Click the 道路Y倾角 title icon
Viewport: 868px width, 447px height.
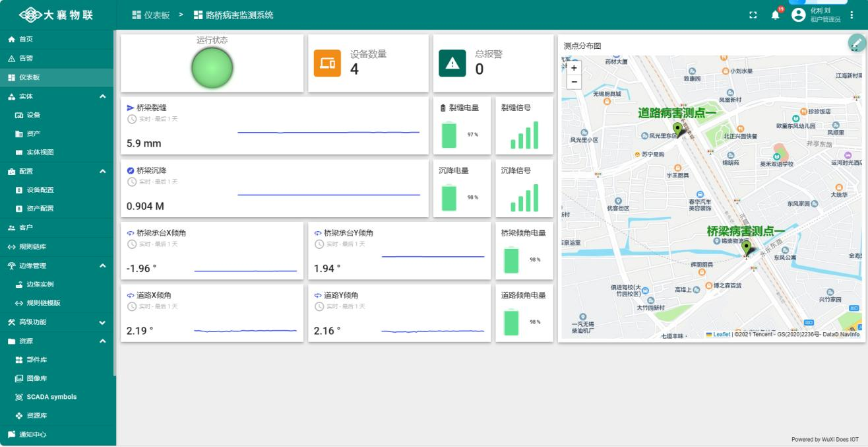(318, 295)
